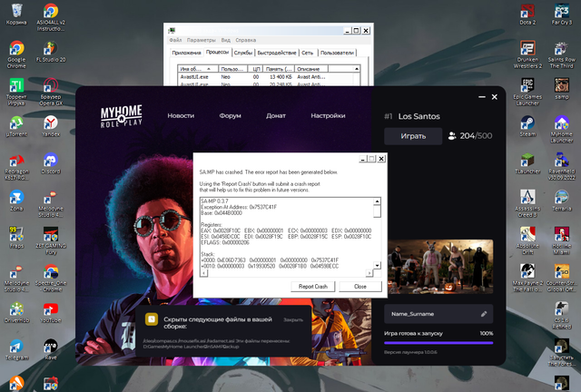Click scroll down arrow in crash report
Image resolution: width=581 pixels, height=392 pixels.
[377, 265]
